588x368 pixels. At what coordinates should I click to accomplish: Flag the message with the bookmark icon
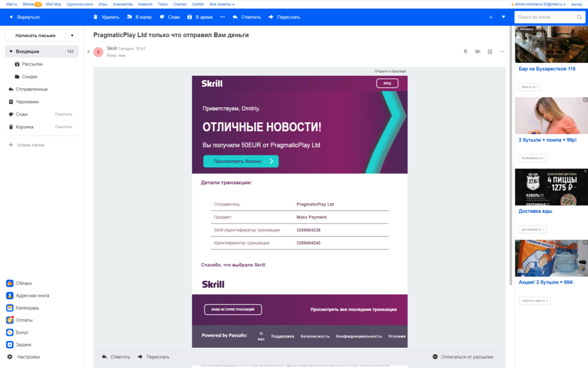click(465, 52)
